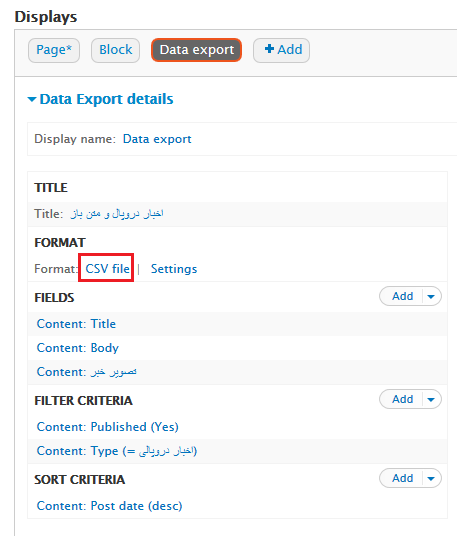Open format Settings link
457x549 pixels.
(174, 269)
